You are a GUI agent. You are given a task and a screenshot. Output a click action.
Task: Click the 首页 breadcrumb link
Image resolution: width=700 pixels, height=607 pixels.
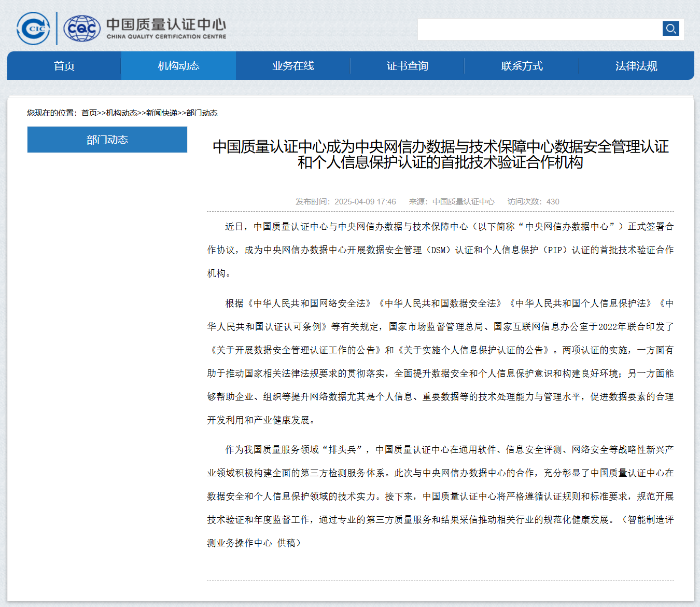89,113
